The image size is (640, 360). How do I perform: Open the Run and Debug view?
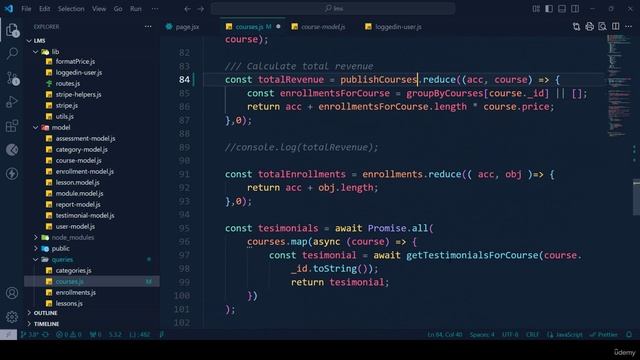pyautogui.click(x=12, y=101)
